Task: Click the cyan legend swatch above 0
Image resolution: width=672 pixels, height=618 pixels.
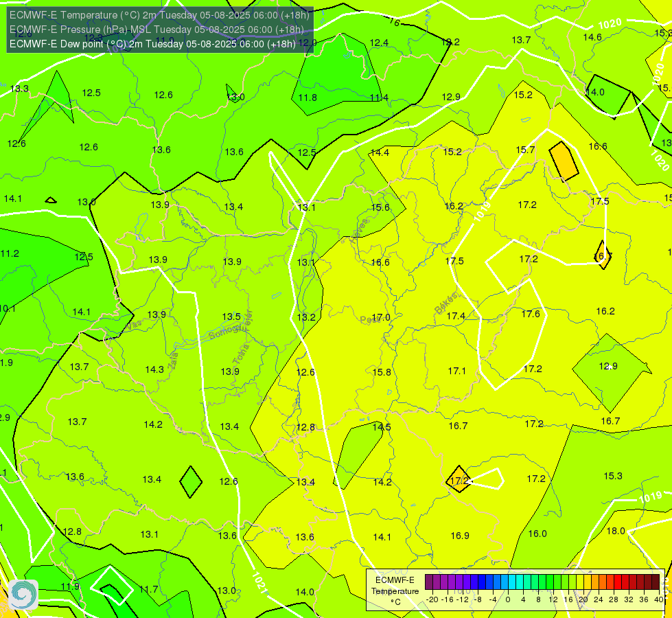Action: coord(511,582)
